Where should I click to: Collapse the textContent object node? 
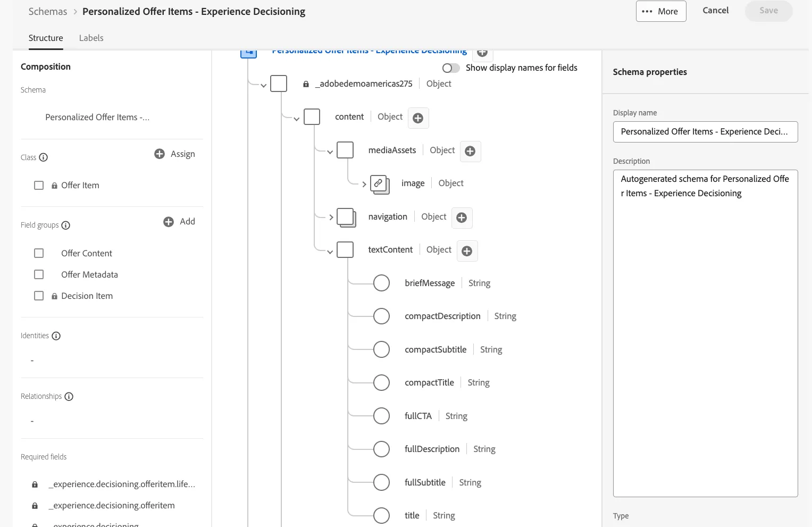330,252
